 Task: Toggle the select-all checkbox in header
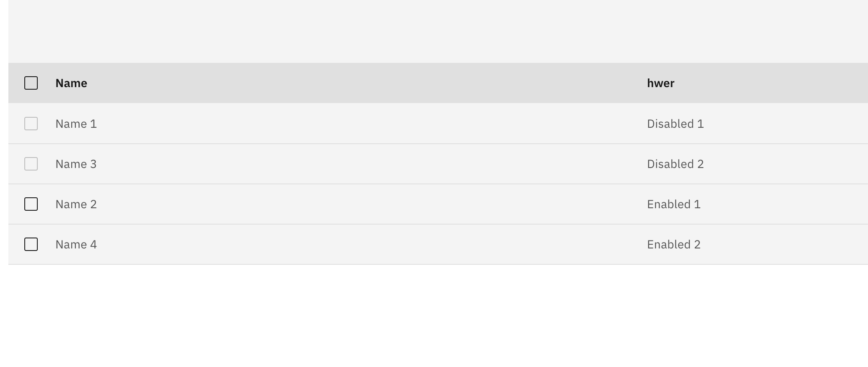[x=31, y=83]
